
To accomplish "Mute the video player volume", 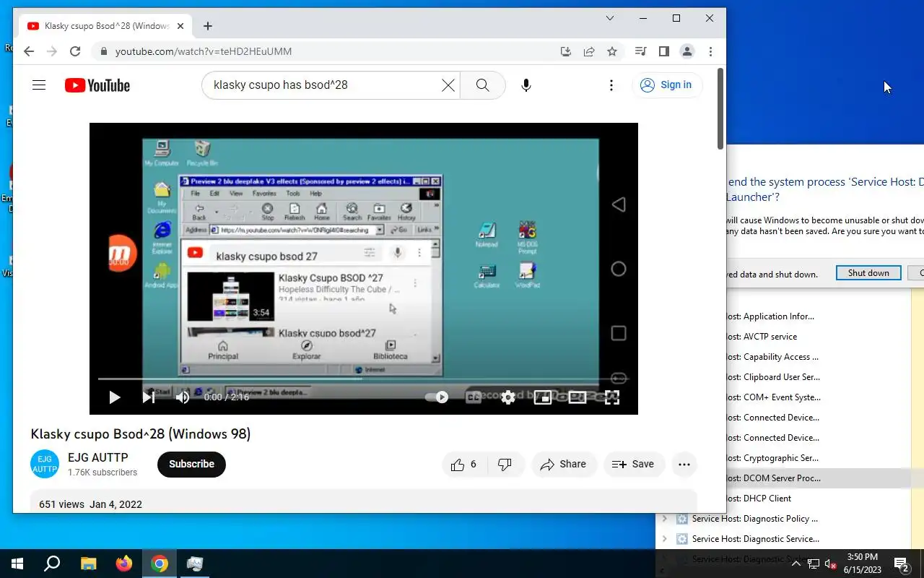I will (183, 397).
